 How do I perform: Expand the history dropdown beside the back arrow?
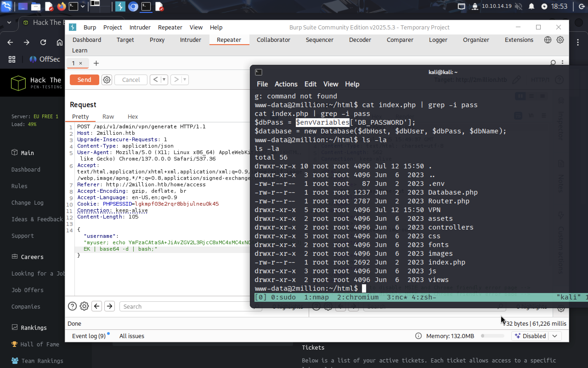(164, 80)
